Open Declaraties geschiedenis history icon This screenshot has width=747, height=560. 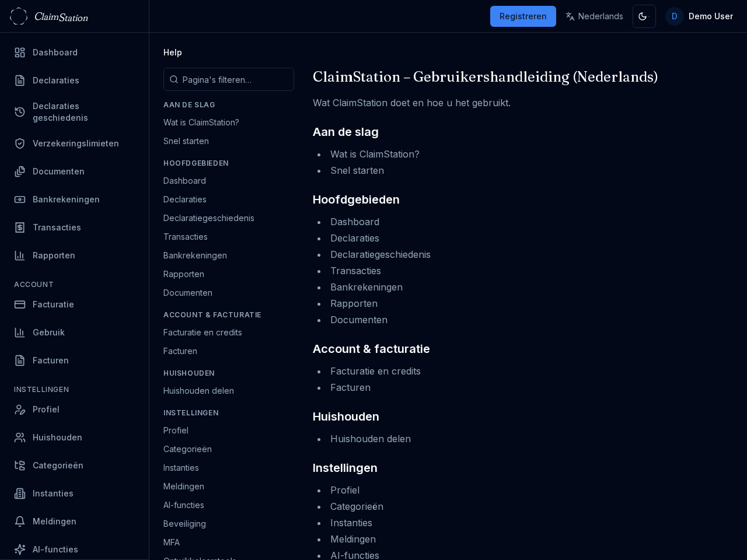coord(20,112)
